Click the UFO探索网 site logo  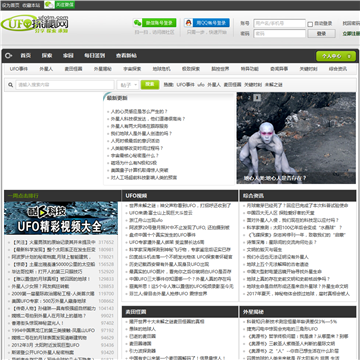click(35, 24)
